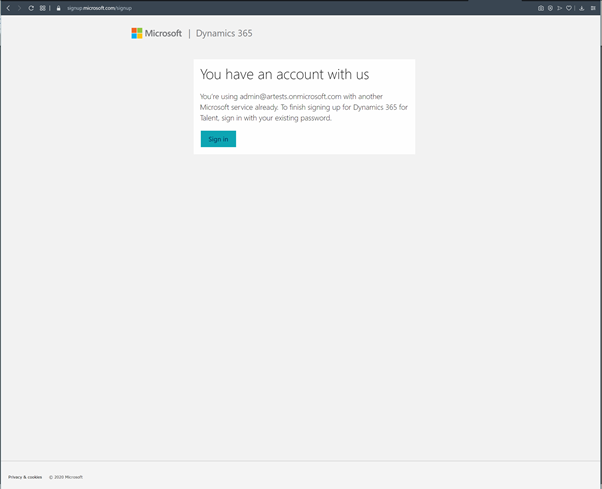Click the © 2020 Microsoft footer text
The width and height of the screenshot is (602, 489).
66,477
